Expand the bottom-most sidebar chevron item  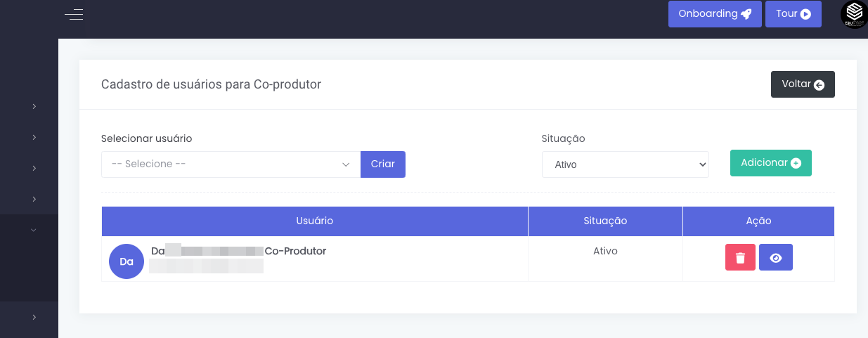coord(34,318)
